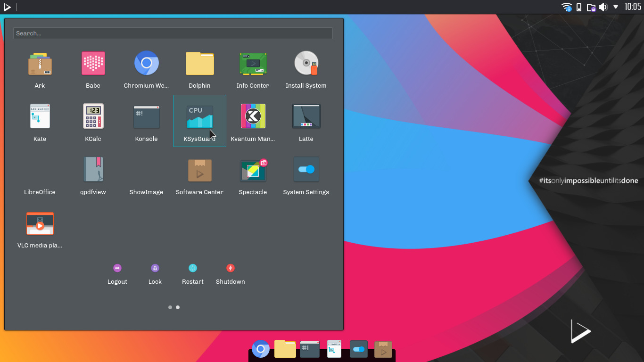Open Kvantum Manager
Image resolution: width=644 pixels, height=362 pixels.
tap(253, 116)
